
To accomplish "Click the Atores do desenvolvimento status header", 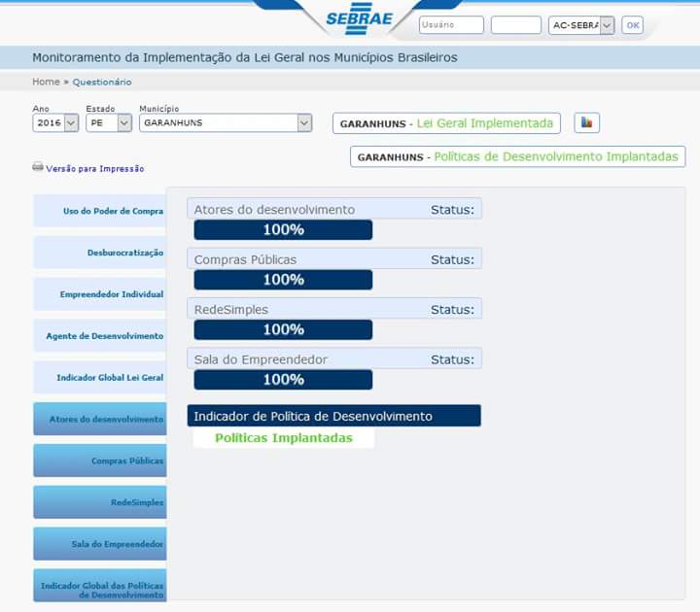I will [x=334, y=209].
